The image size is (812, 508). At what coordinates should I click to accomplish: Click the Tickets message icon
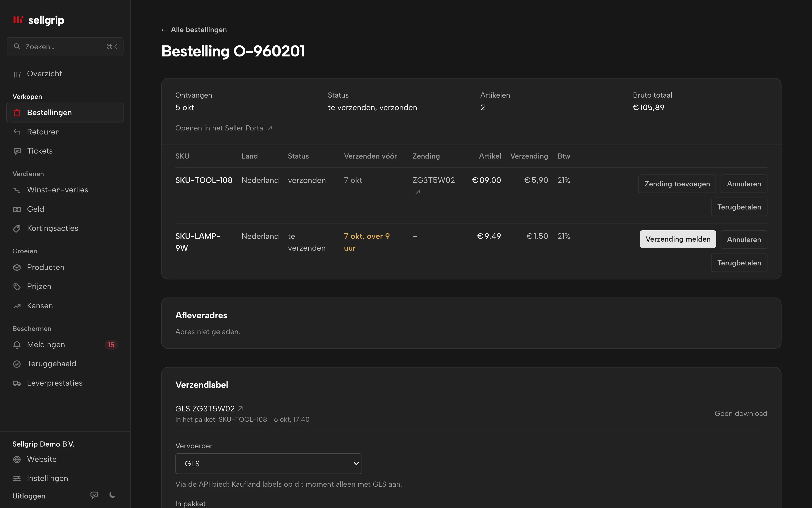click(x=17, y=151)
